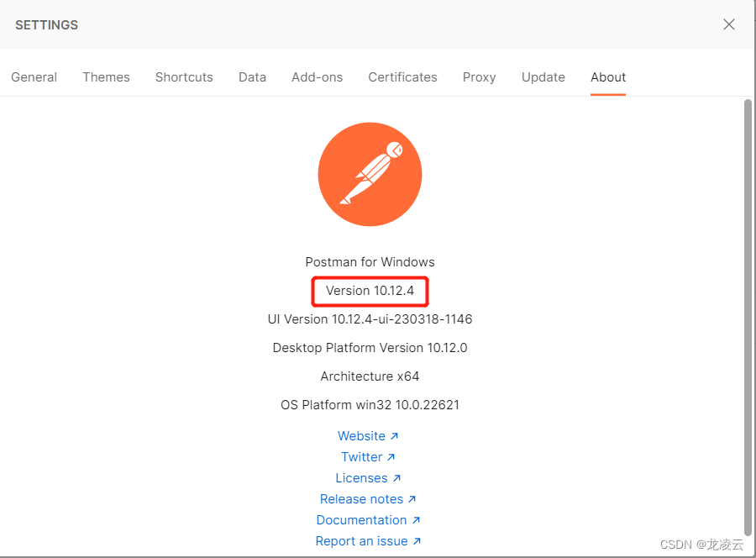Click the Postman for Windows label
This screenshot has width=756, height=558.
pyautogui.click(x=370, y=262)
